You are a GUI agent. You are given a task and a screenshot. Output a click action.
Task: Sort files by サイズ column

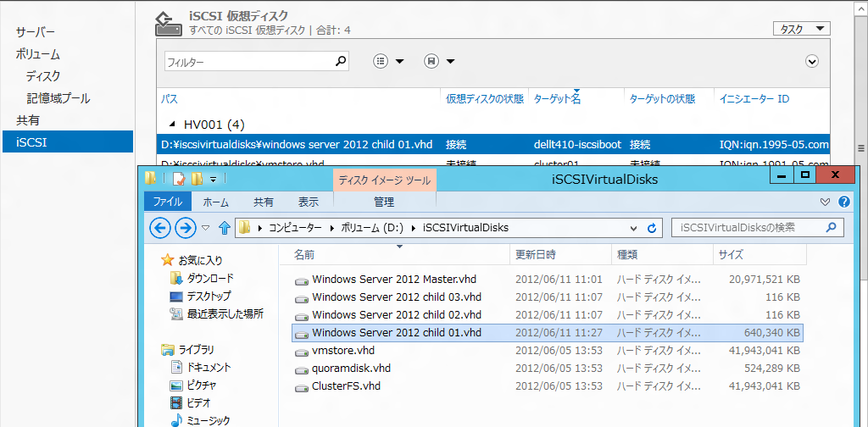[x=731, y=255]
